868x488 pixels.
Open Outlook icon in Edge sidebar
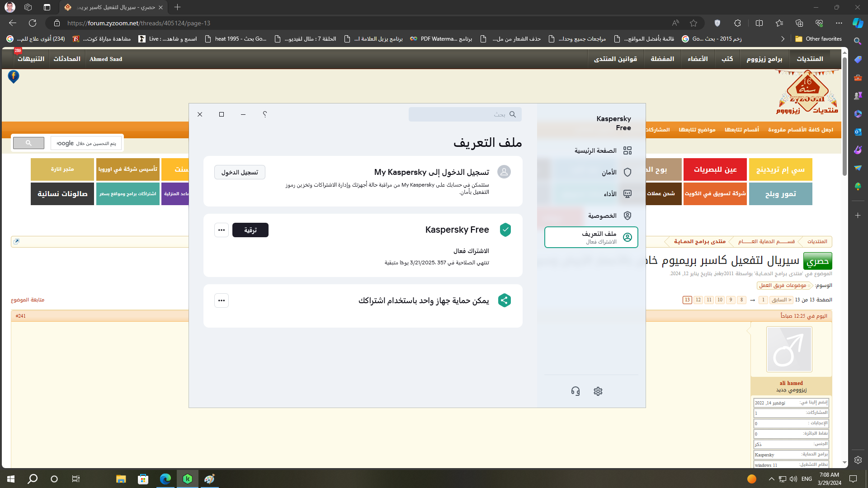[x=858, y=132]
